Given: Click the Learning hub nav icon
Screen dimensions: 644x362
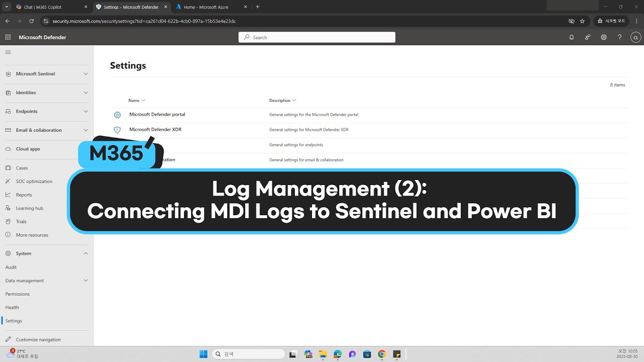Looking at the screenshot, I should point(8,208).
